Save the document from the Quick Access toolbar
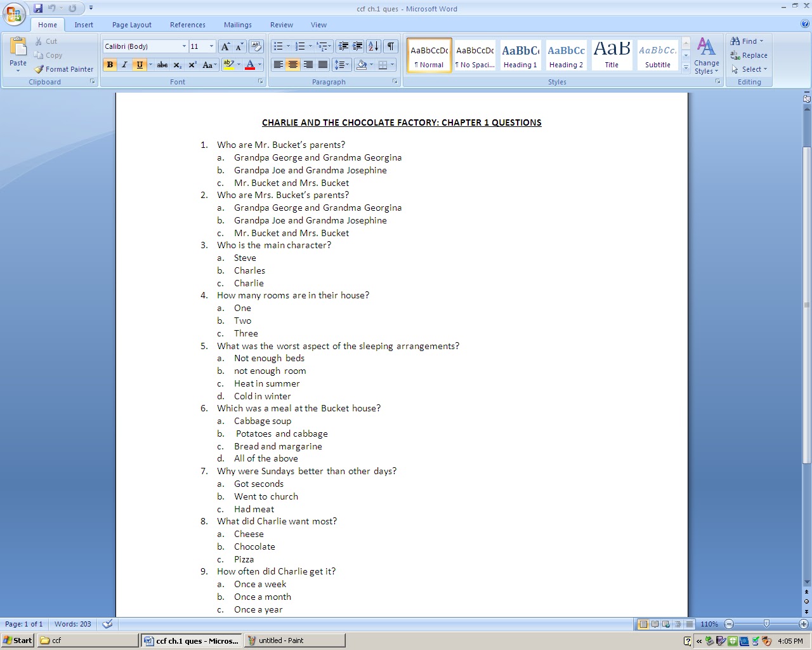 coord(38,8)
